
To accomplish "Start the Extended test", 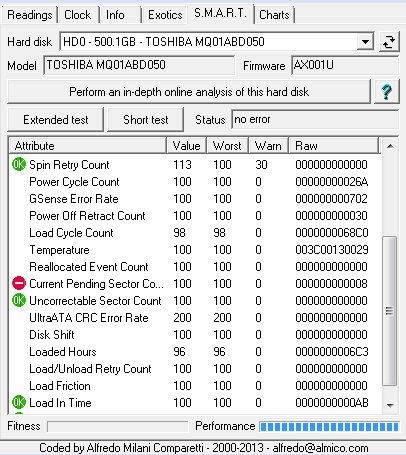I will coord(56,120).
